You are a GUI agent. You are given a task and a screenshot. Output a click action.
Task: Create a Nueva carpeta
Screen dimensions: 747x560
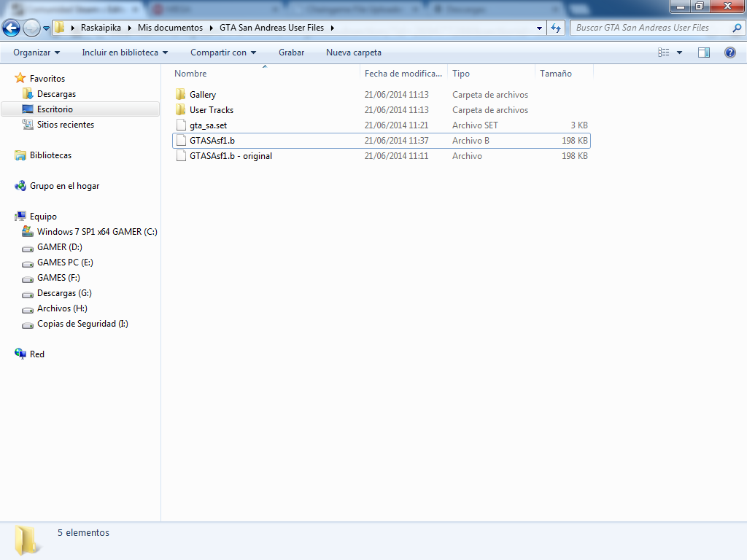354,52
